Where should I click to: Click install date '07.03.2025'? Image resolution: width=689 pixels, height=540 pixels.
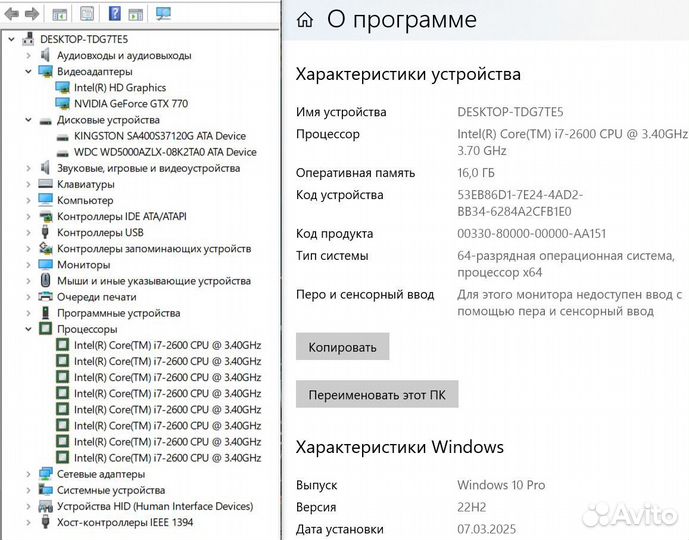[x=486, y=529]
